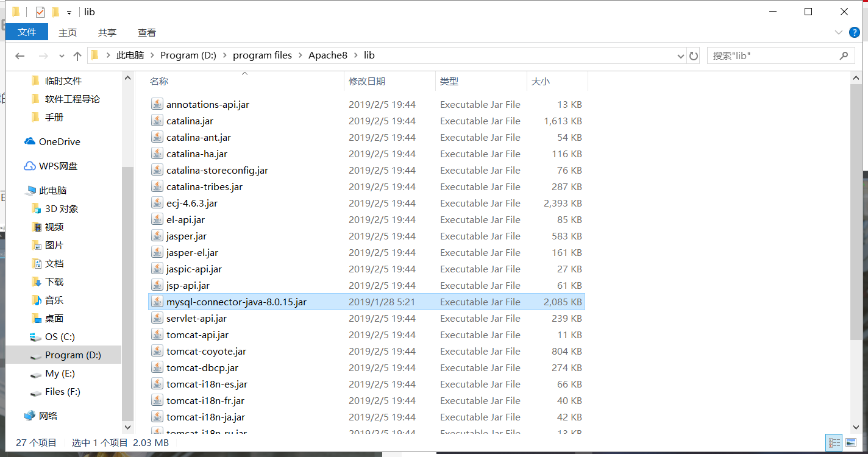This screenshot has height=457, width=868.
Task: Click the jar icon of tomcat-dbcp.jar
Action: 157,367
